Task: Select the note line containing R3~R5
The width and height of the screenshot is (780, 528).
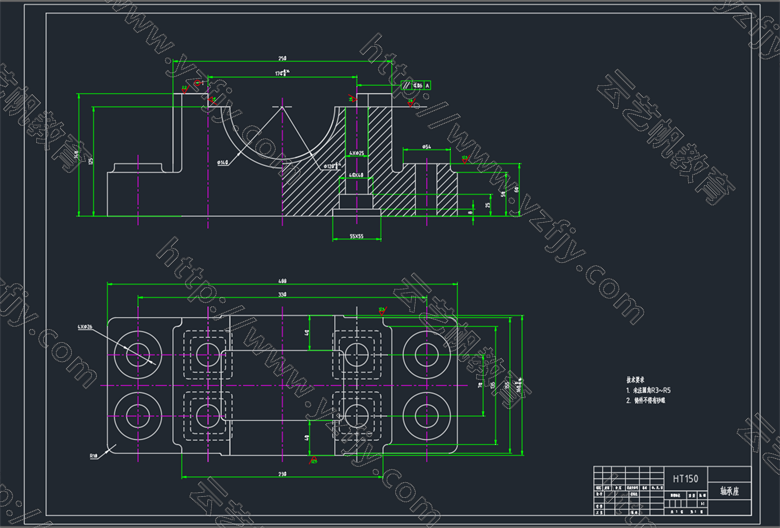Action: [x=648, y=390]
